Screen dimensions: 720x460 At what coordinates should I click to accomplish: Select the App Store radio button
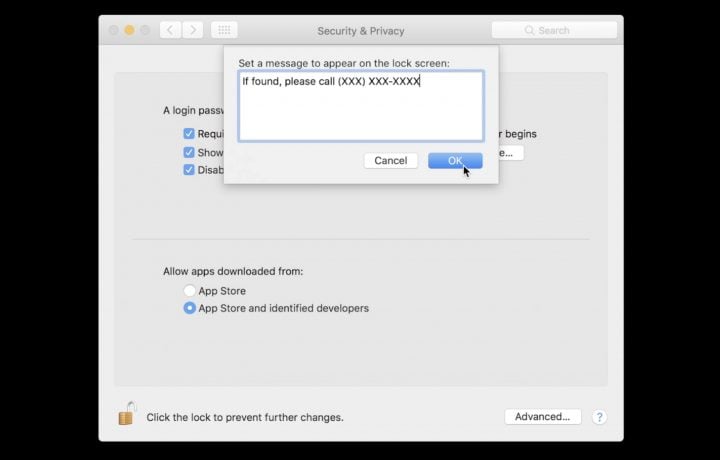tap(189, 290)
